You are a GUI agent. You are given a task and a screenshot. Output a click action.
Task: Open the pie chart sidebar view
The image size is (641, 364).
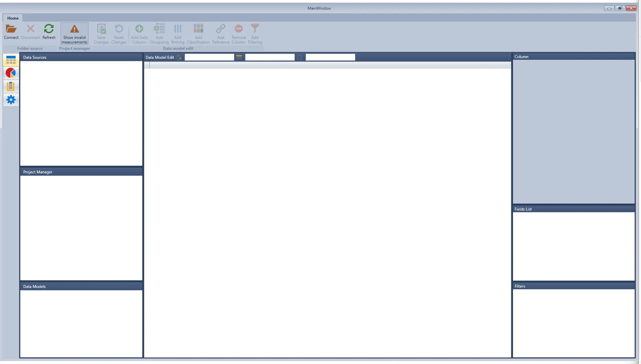coord(11,73)
